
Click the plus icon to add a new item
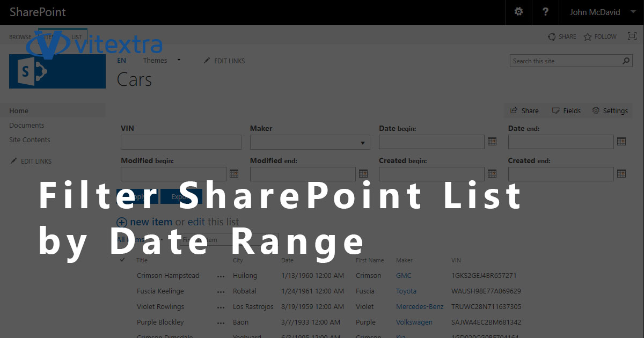coord(122,222)
